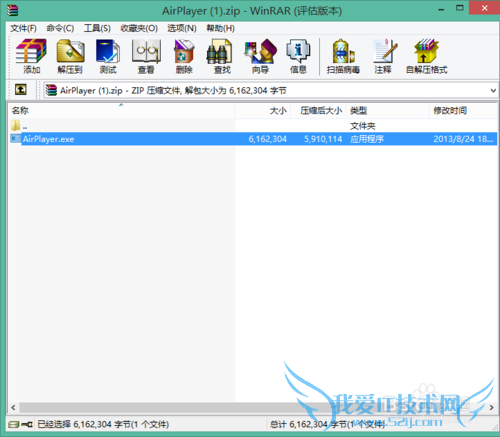
Task: Click the status bar drive icon
Action: [x=14, y=424]
